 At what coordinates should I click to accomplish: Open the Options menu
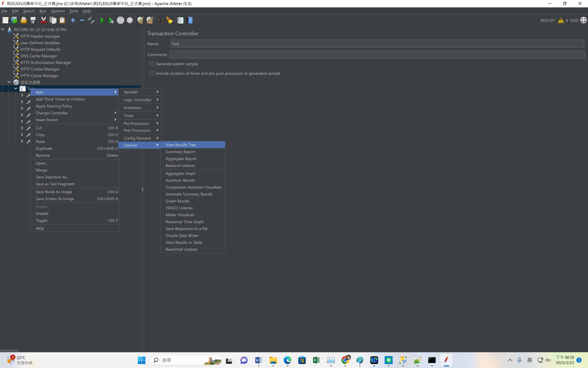58,11
